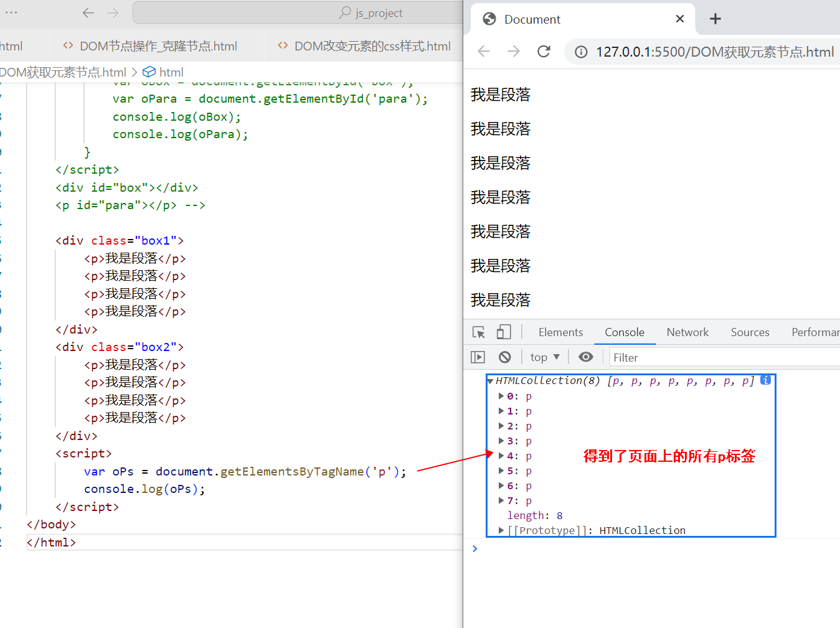Image resolution: width=840 pixels, height=628 pixels.
Task: Click the closing </html> tag line
Action: coord(51,543)
